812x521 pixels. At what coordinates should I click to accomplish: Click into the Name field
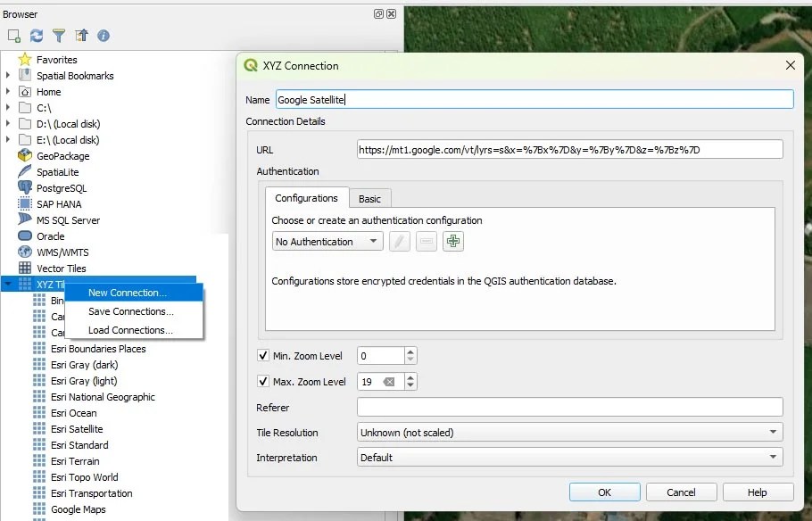tap(534, 99)
